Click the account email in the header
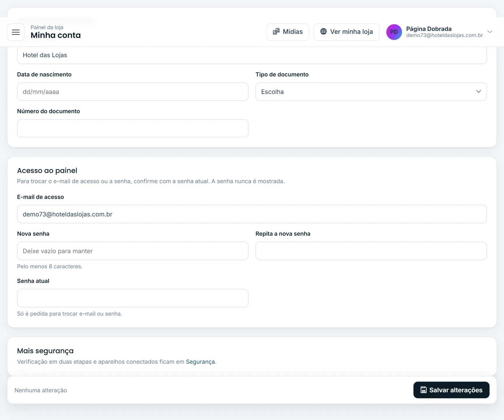This screenshot has height=420, width=504. (444, 35)
